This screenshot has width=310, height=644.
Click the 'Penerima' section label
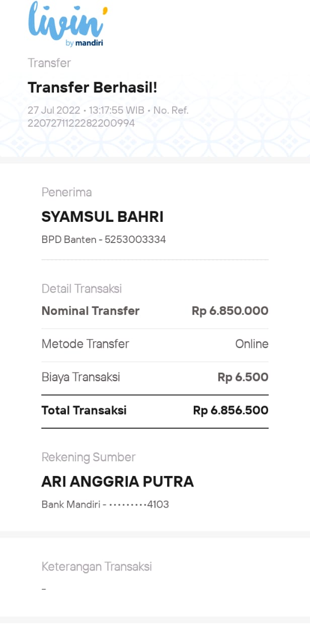point(66,192)
